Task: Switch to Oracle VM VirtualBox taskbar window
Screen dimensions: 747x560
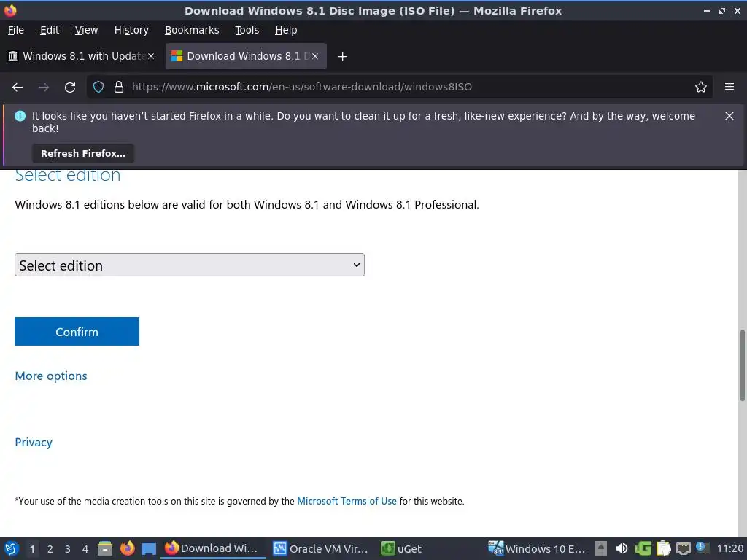Action: [321, 548]
